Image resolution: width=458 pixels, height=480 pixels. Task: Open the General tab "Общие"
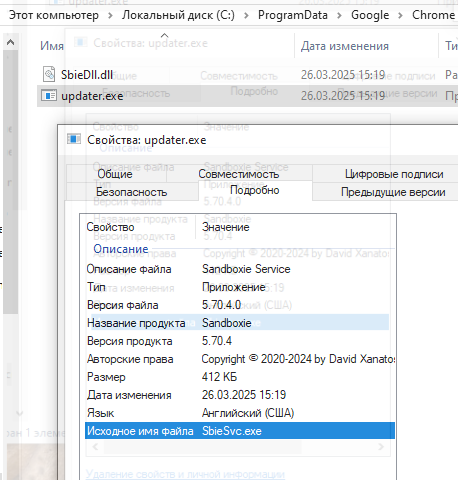(x=115, y=174)
